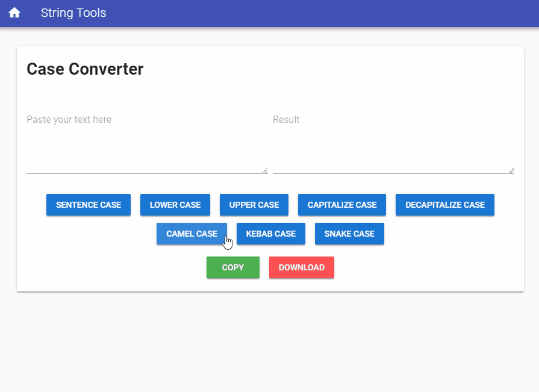The image size is (539, 392).
Task: Grab the Result textarea resize handle
Action: 511,171
